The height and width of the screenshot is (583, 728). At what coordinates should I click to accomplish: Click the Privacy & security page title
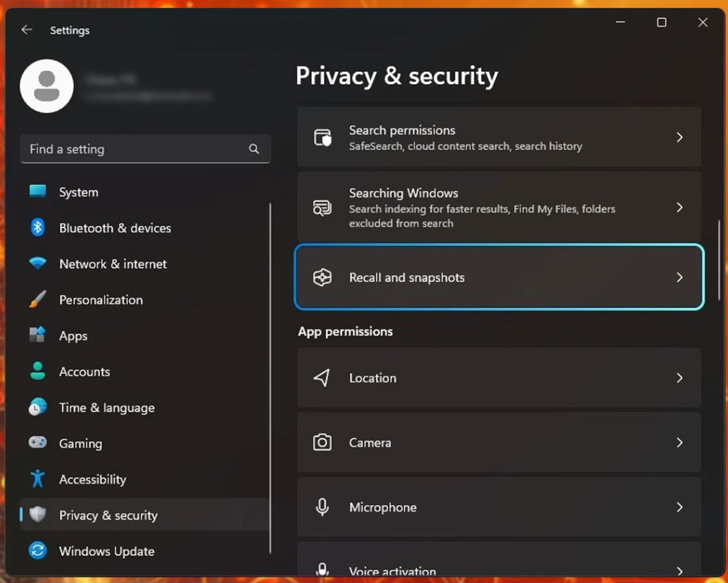tap(397, 76)
